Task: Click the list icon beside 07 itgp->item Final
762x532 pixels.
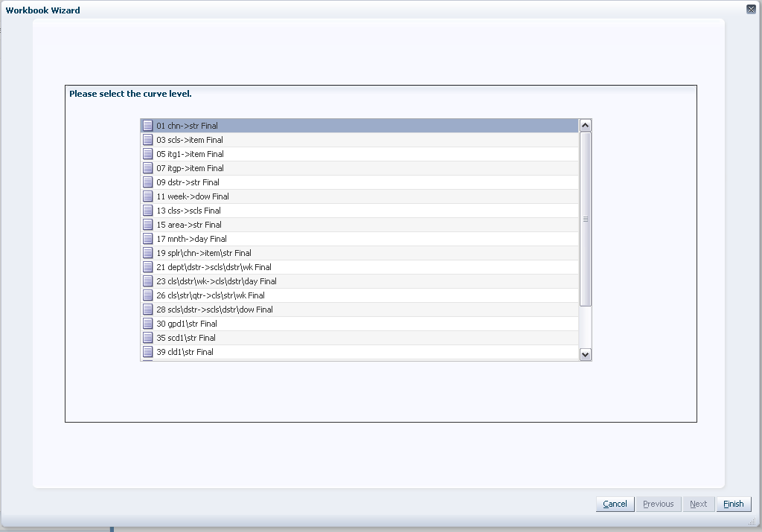Action: [x=148, y=167]
